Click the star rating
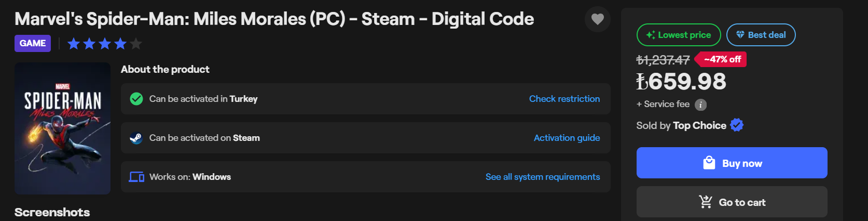Image resolution: width=868 pixels, height=221 pixels. 104,44
